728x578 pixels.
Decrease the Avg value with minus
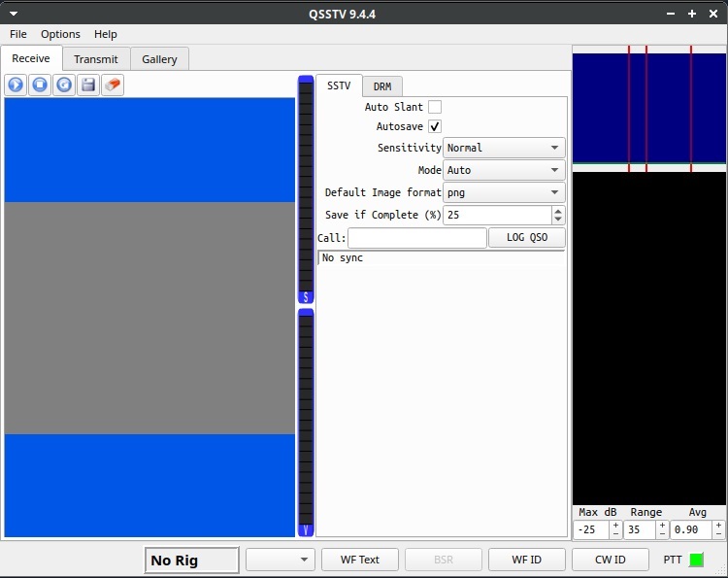tap(718, 534)
